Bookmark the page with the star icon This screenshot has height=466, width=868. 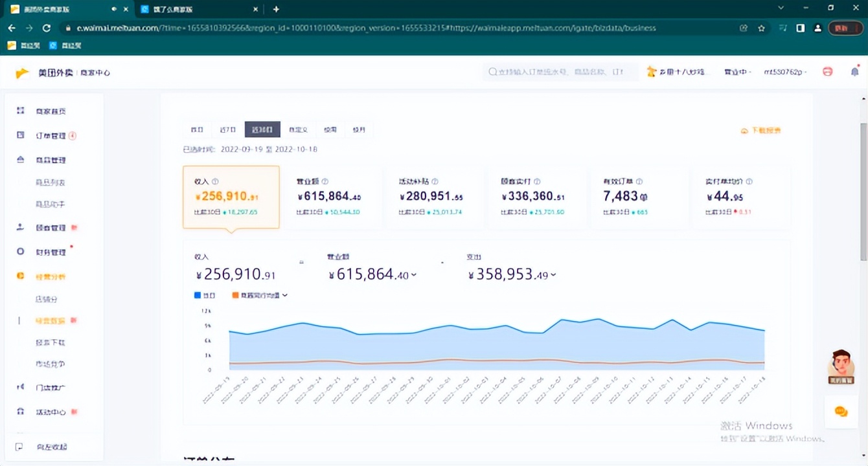tap(762, 28)
